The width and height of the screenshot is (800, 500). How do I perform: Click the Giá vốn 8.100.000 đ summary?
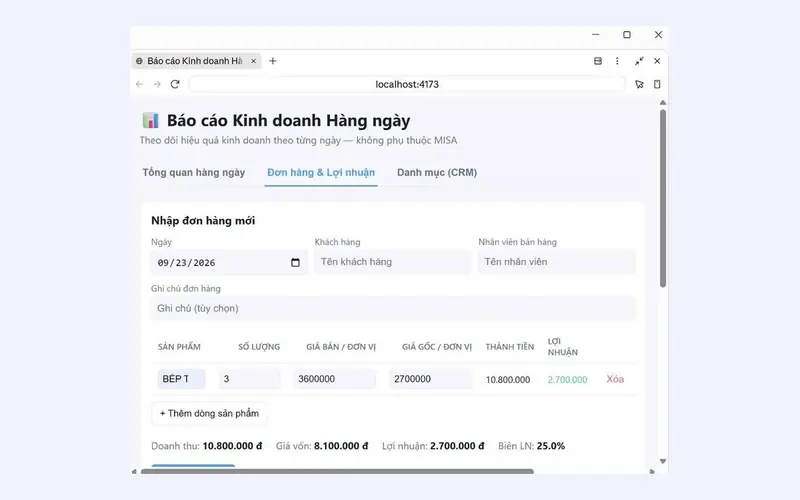[322, 446]
